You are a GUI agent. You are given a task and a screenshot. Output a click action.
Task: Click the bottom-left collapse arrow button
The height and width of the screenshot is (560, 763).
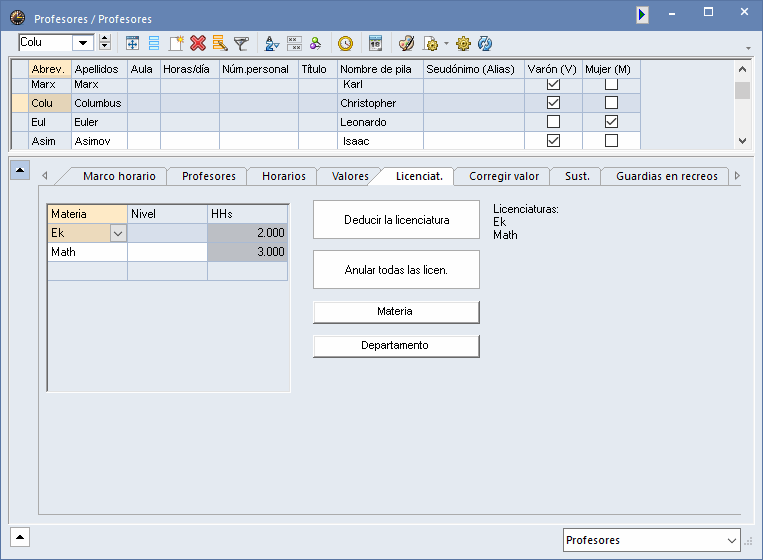point(20,537)
